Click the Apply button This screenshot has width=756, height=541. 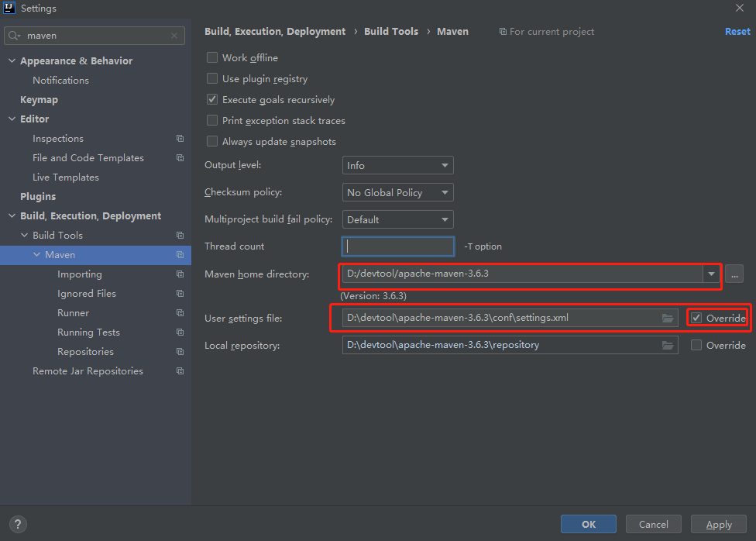[x=718, y=524]
